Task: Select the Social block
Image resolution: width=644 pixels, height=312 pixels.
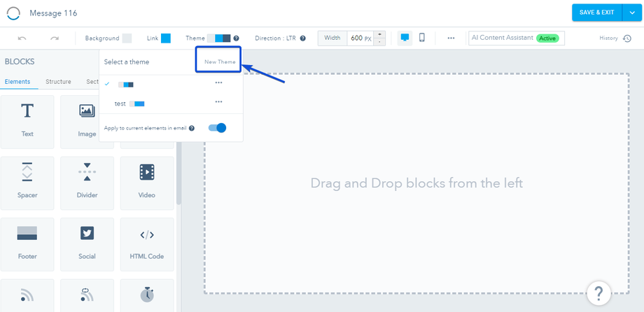Action: [x=87, y=244]
